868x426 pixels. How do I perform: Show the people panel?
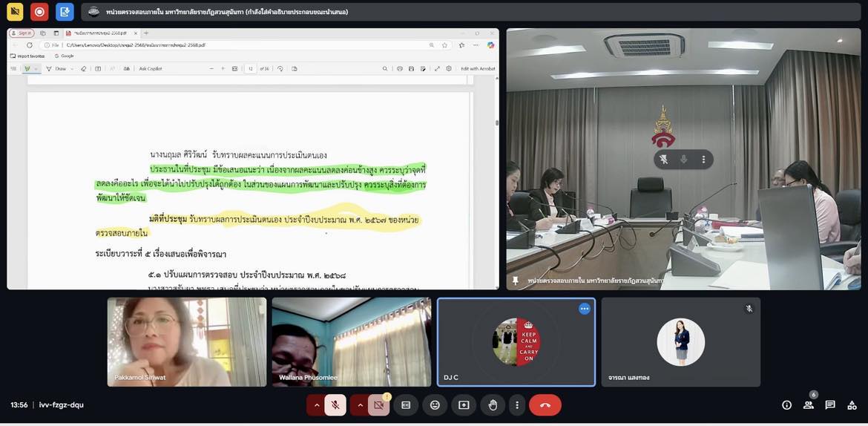[x=809, y=405]
